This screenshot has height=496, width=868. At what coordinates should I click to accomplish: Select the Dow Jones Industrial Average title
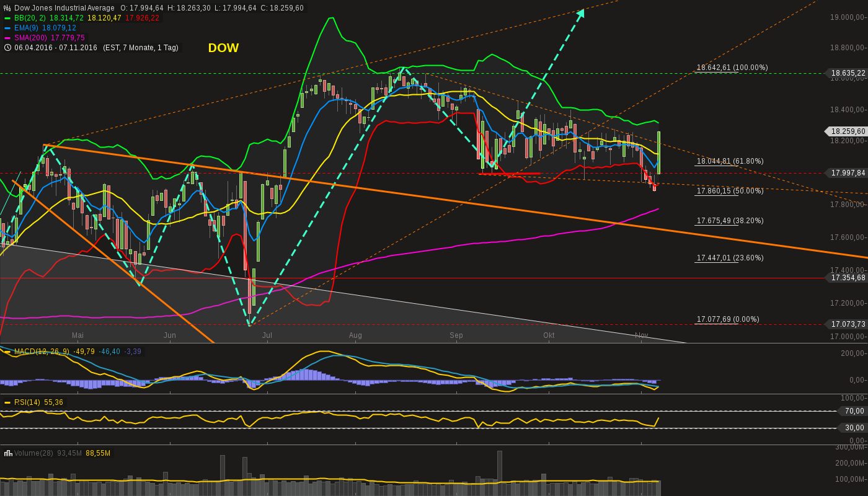click(64, 8)
